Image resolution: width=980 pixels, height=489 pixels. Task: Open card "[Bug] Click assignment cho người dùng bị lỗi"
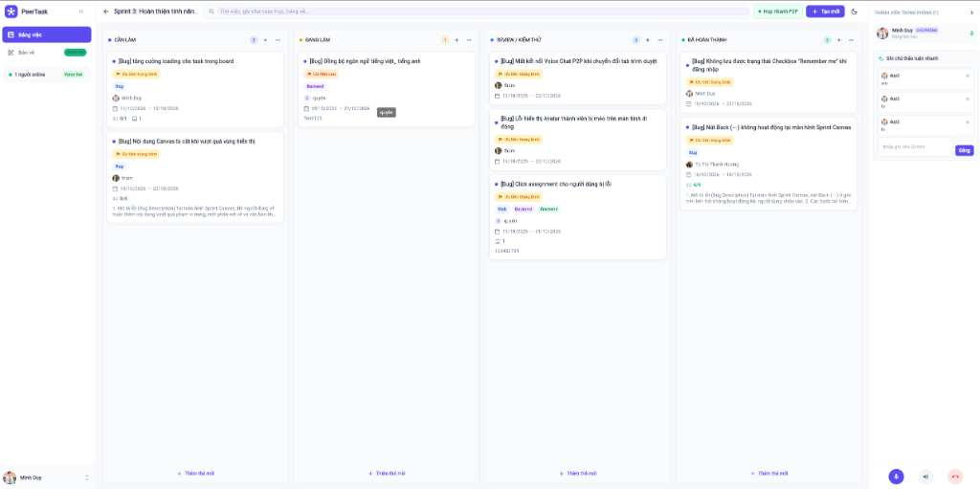point(577,217)
